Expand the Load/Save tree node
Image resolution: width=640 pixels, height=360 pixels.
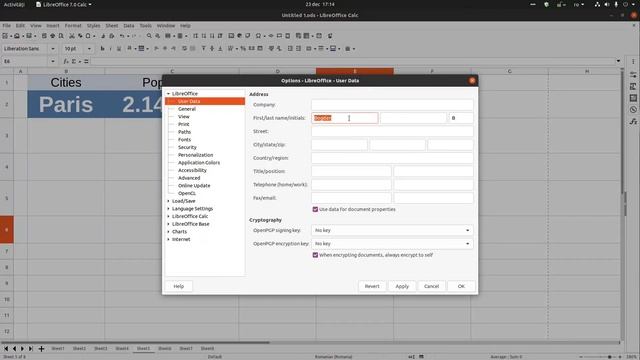coord(168,201)
